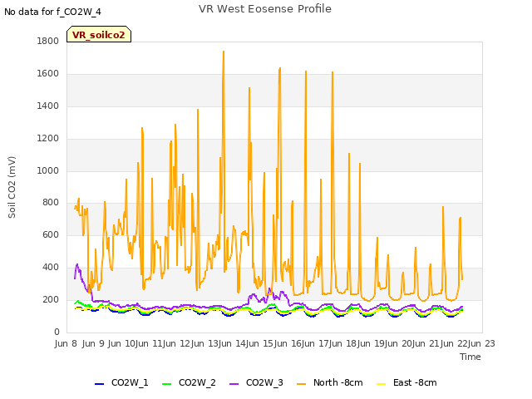Select the CO2W_3 legend label
Viewport: 532px width, 399px height.
click(x=264, y=382)
